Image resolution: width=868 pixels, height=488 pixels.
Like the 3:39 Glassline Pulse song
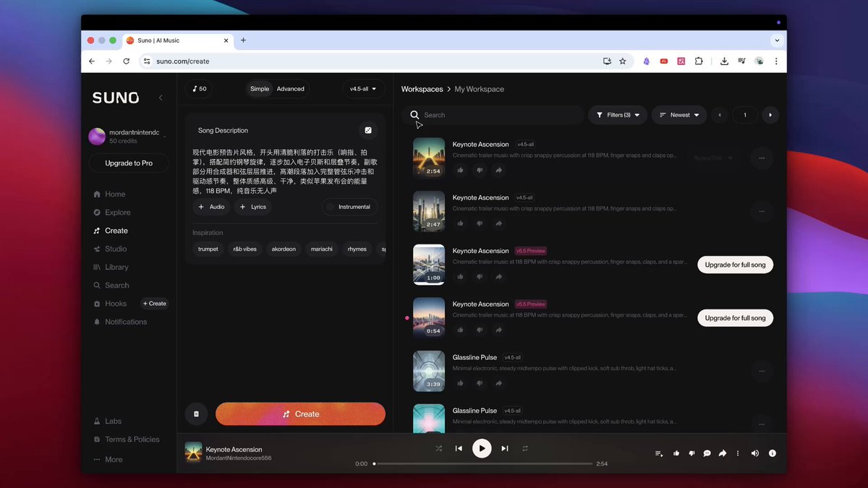pos(460,384)
